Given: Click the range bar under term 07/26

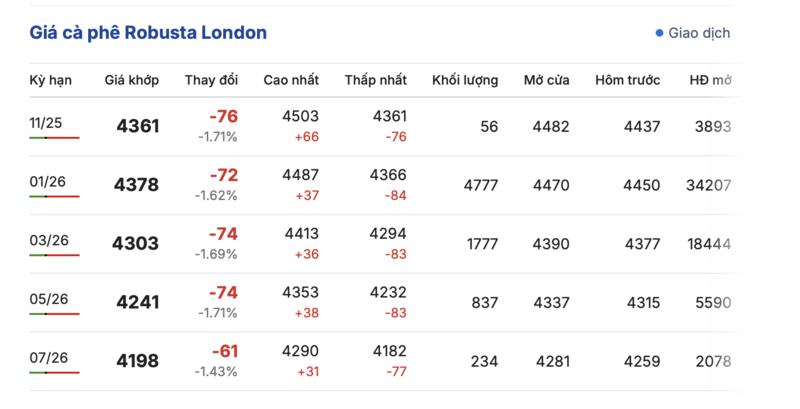Looking at the screenshot, I should pyautogui.click(x=54, y=372).
